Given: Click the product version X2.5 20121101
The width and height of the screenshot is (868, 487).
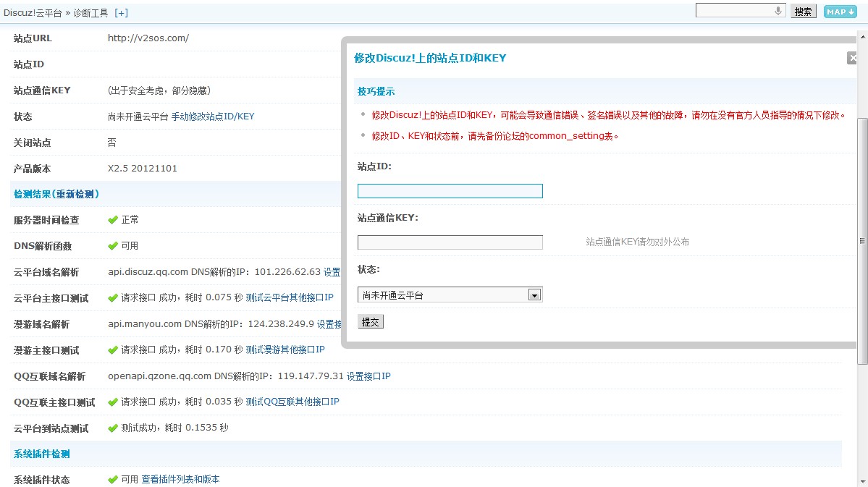Looking at the screenshot, I should coord(143,168).
